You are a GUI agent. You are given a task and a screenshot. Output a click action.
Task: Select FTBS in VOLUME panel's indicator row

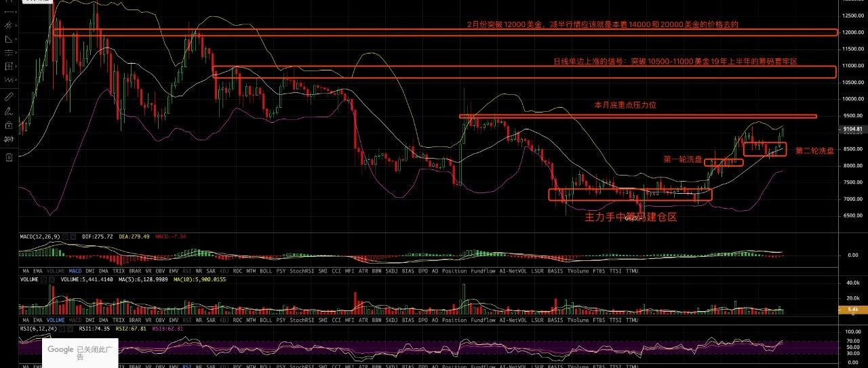point(599,319)
